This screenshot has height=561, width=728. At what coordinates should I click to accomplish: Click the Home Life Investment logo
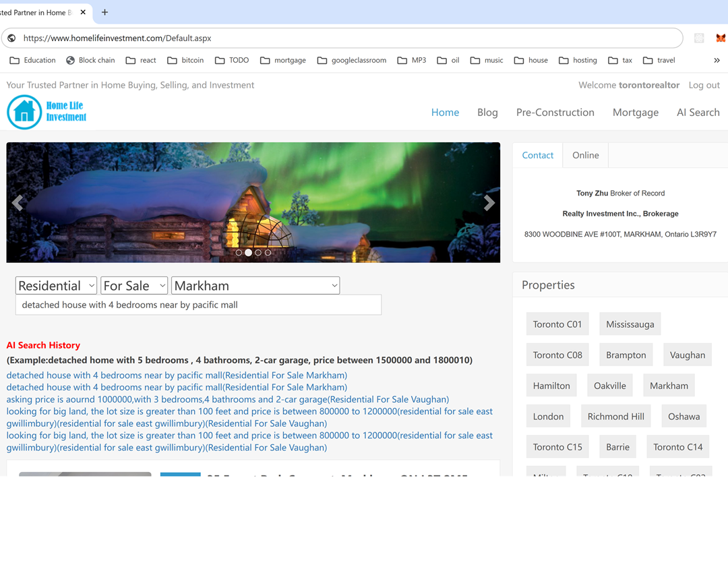(47, 112)
